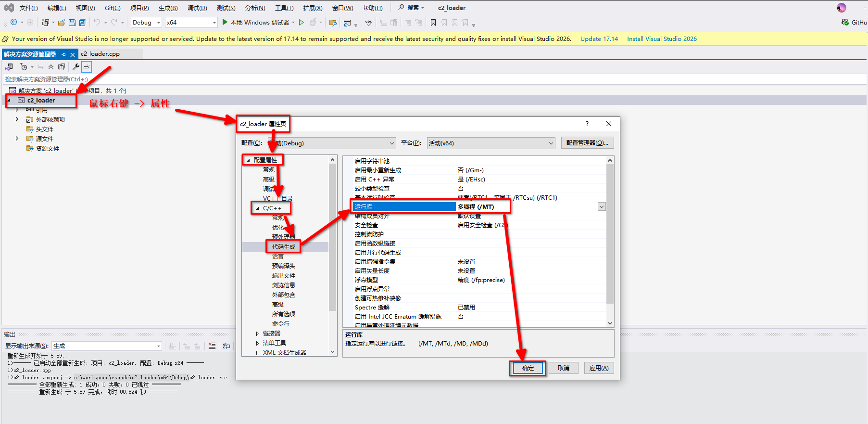
Task: Expand the 链接器 tree node
Action: [x=257, y=334]
